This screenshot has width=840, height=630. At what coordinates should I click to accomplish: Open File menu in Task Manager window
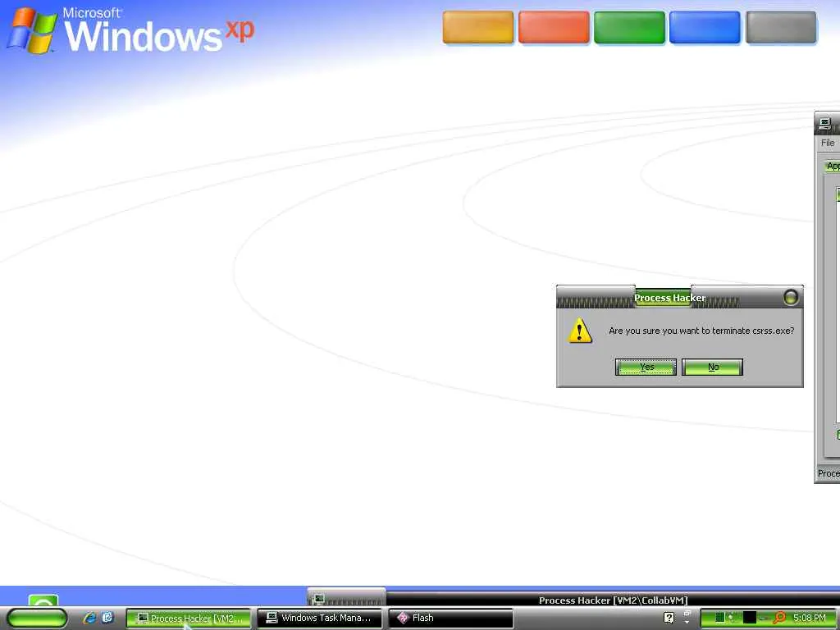point(828,143)
